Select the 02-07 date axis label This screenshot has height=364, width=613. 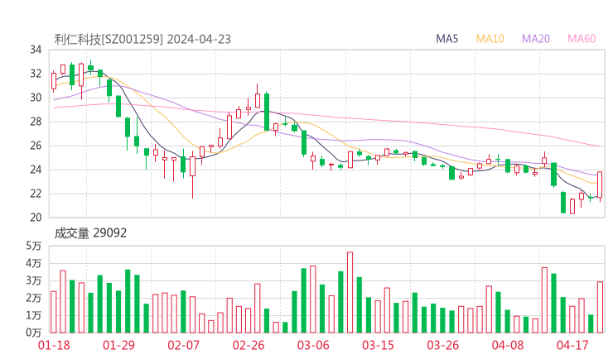[x=183, y=345]
